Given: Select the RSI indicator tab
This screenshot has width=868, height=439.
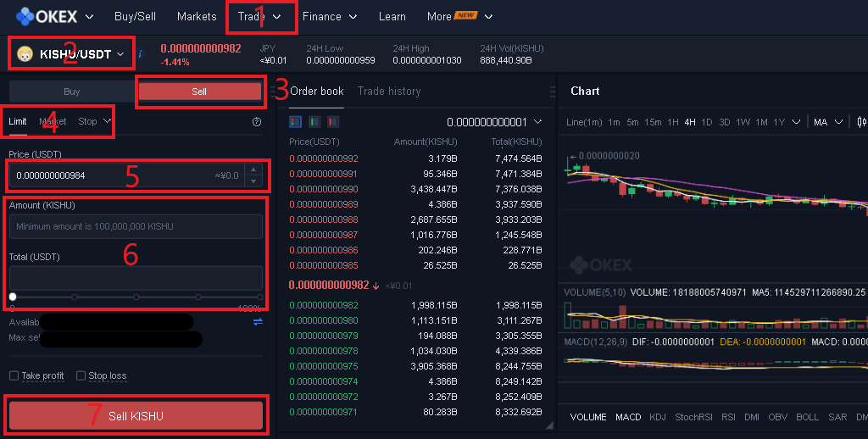Looking at the screenshot, I should 728,417.
